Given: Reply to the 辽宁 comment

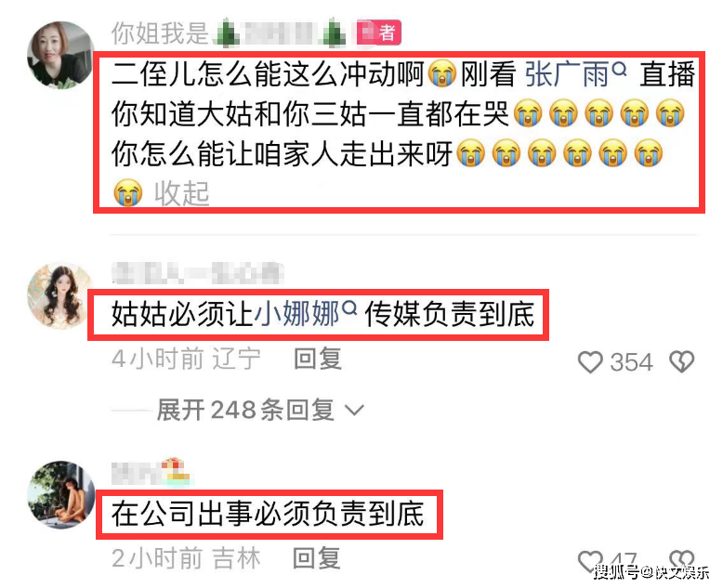Looking at the screenshot, I should tap(318, 359).
